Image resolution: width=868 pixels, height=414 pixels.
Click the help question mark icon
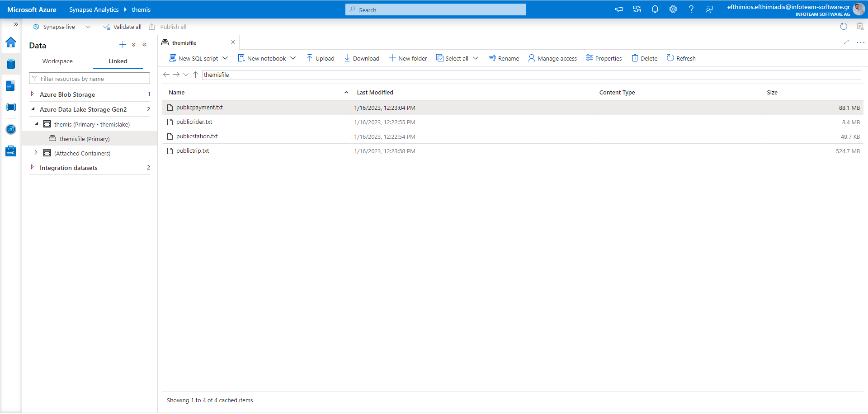coord(691,9)
